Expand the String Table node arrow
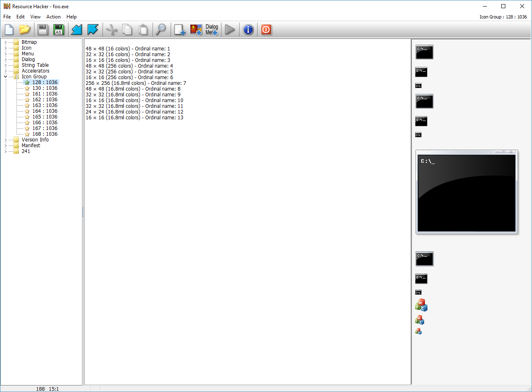Screen dimensions: 532x392 click(5, 65)
